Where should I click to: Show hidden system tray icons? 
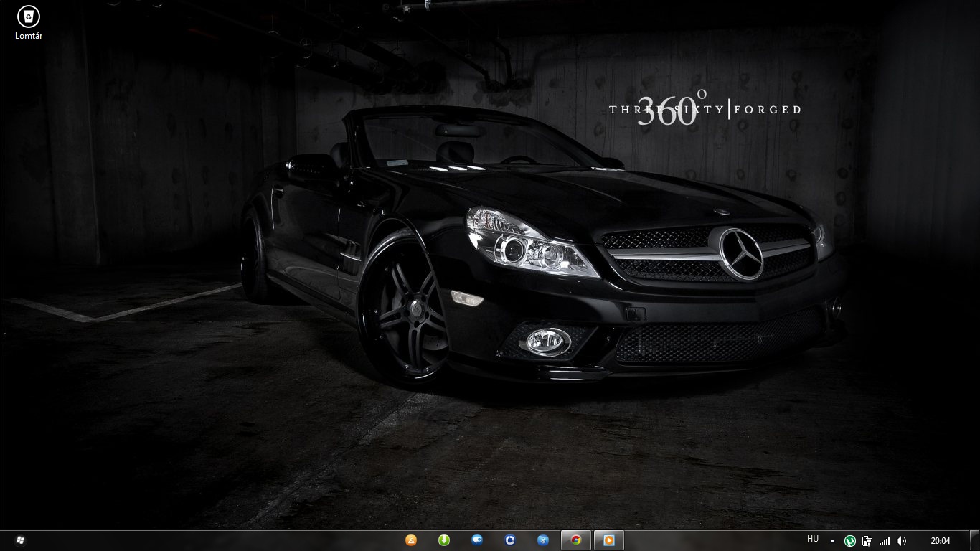pos(832,541)
